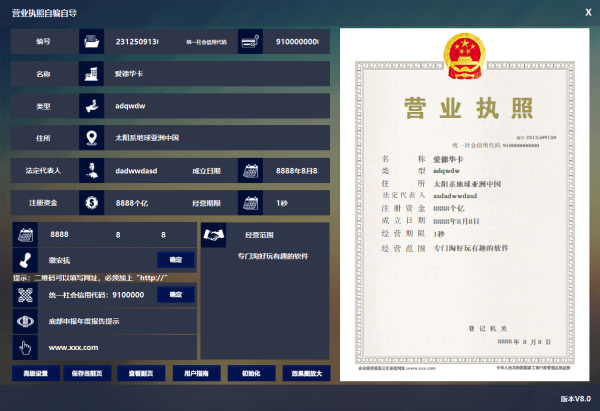Click the www.xxx.com website field
The height and width of the screenshot is (411, 600).
[x=118, y=347]
